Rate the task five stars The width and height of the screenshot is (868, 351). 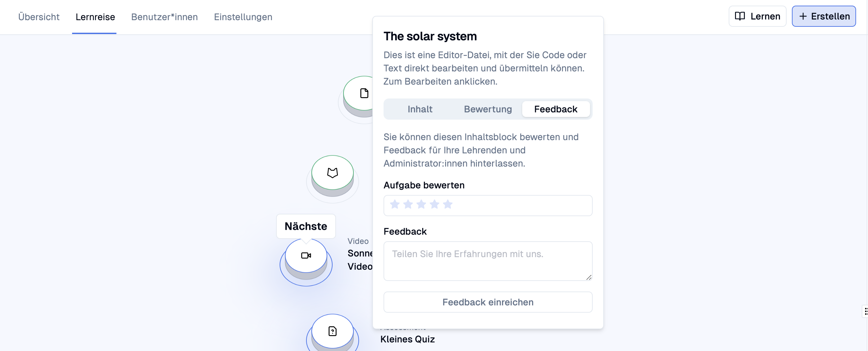coord(447,204)
